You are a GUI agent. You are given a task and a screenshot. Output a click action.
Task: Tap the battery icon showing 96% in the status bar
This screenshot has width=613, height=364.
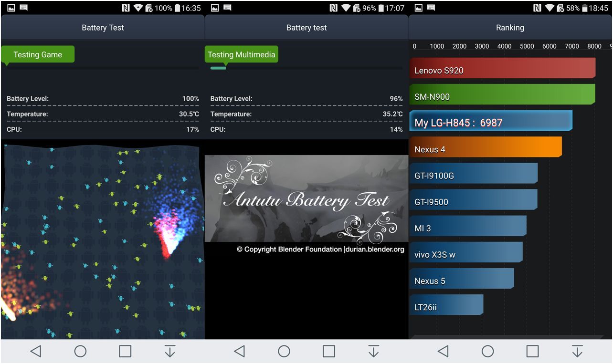(x=381, y=8)
